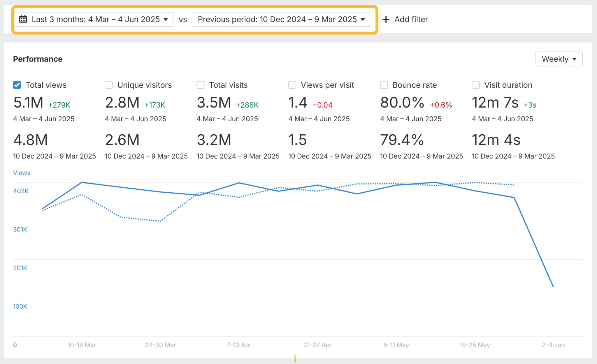The width and height of the screenshot is (597, 364).
Task: Enable the Views per visit checkbox
Action: click(x=292, y=85)
